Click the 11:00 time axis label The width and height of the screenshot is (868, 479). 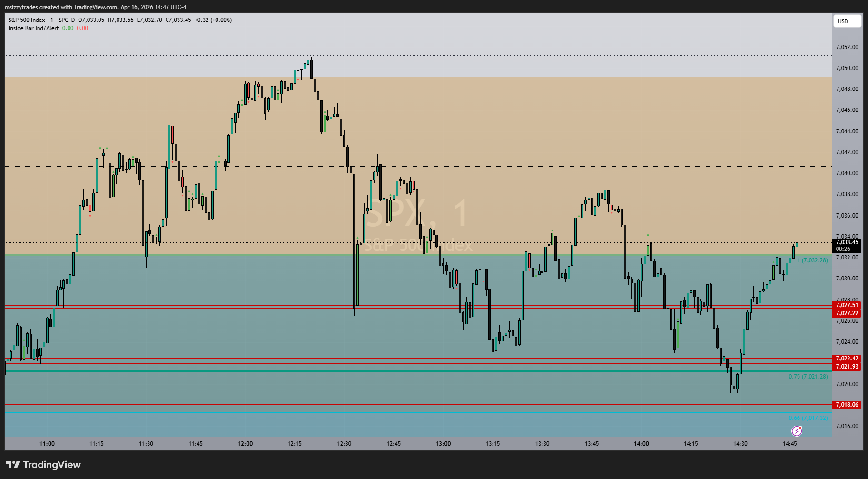point(47,444)
